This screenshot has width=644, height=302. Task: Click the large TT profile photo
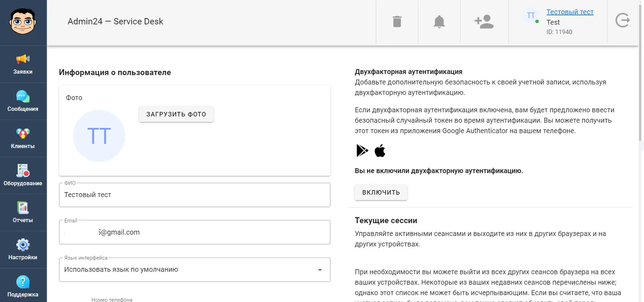pyautogui.click(x=99, y=136)
